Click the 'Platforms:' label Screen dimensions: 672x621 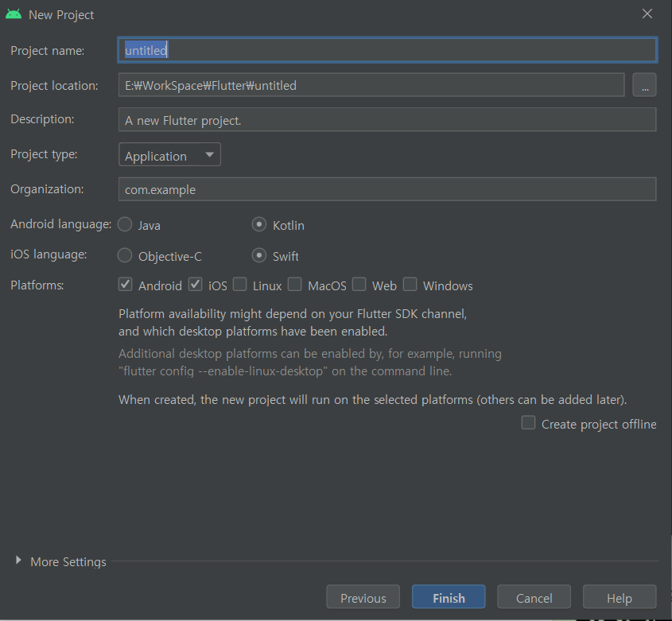[37, 285]
